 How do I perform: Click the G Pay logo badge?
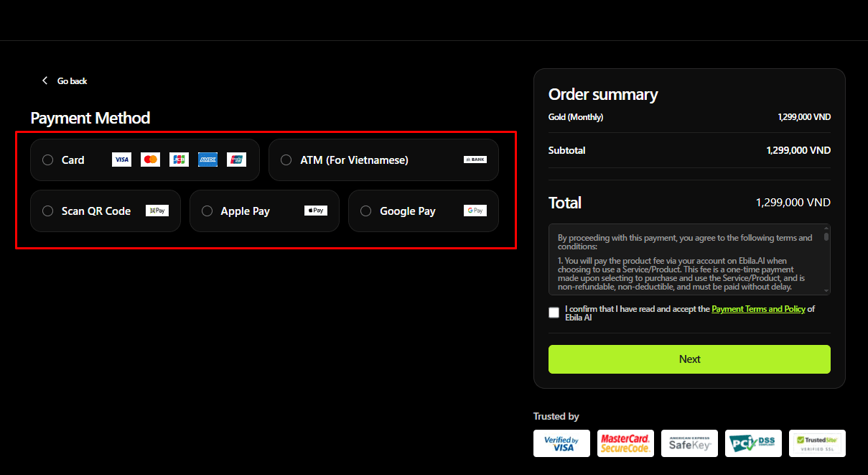pyautogui.click(x=475, y=210)
